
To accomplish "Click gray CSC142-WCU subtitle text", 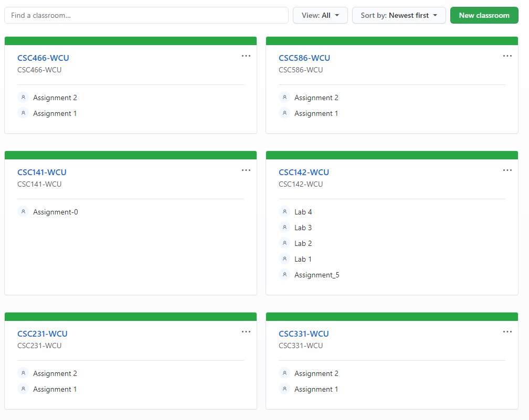I will (x=301, y=184).
